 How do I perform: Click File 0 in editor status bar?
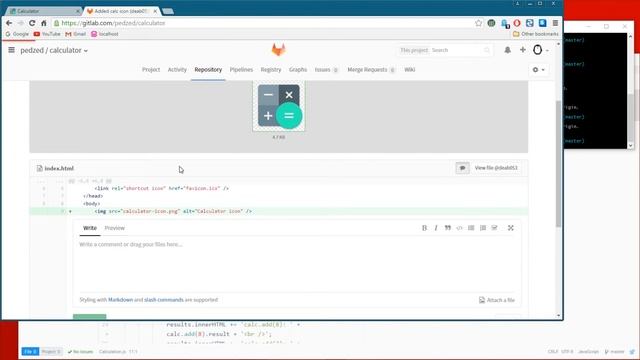[31, 351]
